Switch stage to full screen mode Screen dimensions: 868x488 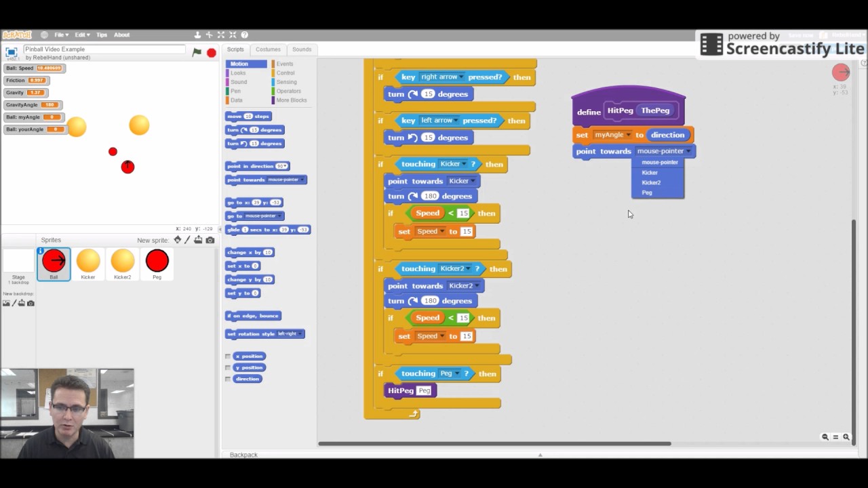tap(12, 52)
